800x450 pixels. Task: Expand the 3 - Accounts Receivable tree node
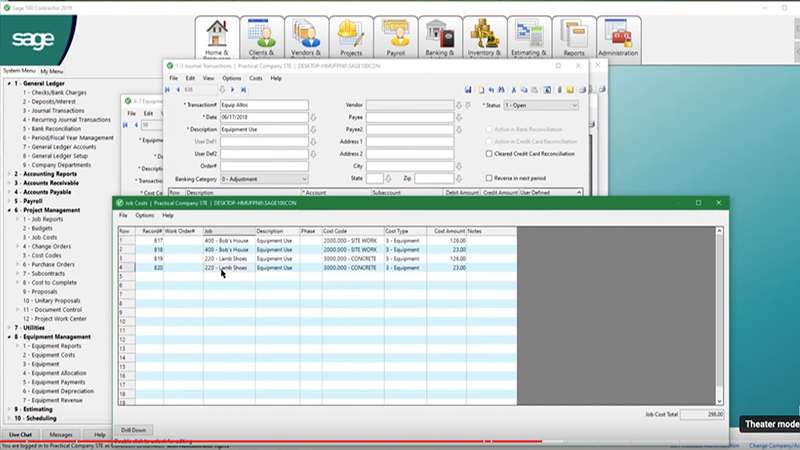click(x=9, y=183)
